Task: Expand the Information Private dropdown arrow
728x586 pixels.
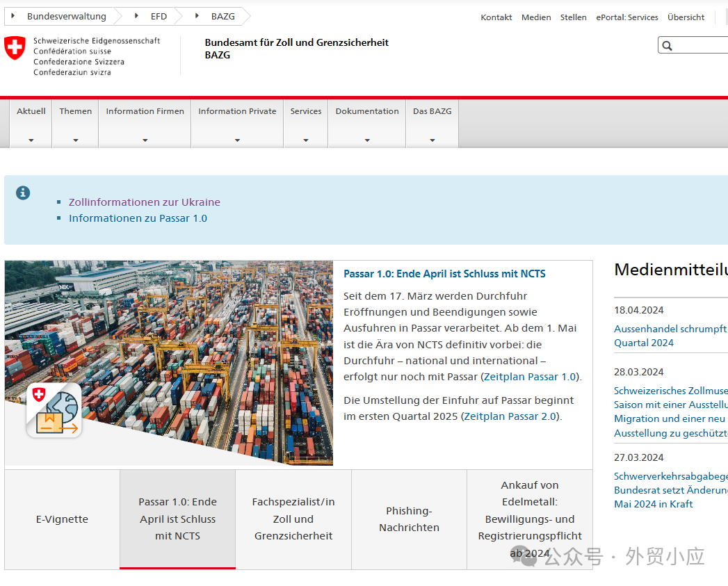Action: click(x=237, y=140)
